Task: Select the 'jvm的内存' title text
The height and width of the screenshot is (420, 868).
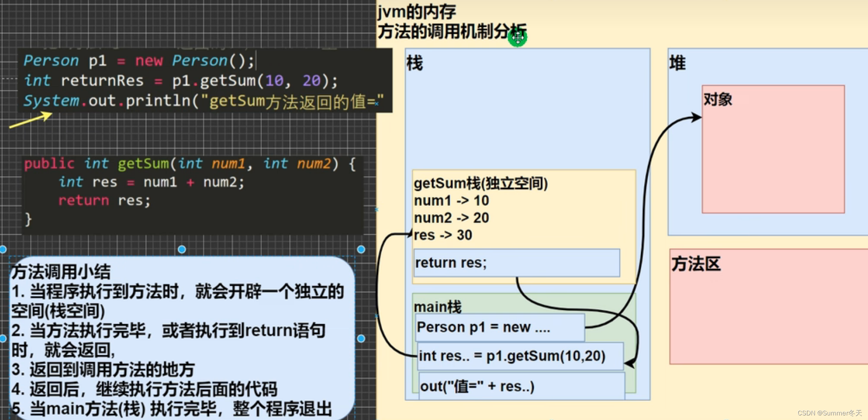Action: point(417,12)
